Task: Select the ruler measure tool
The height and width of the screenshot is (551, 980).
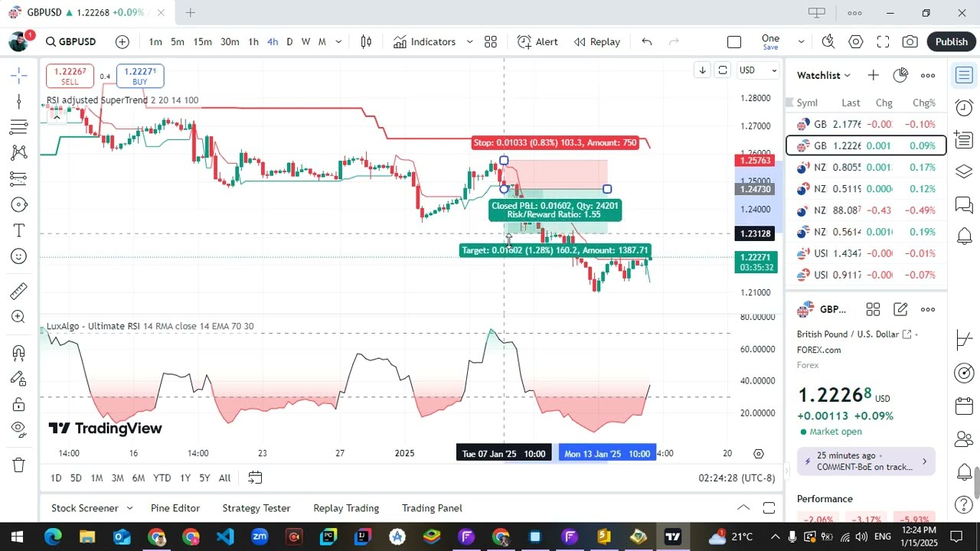Action: (19, 291)
